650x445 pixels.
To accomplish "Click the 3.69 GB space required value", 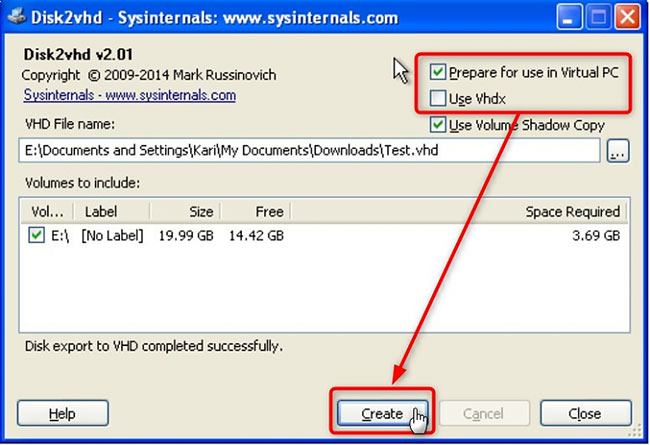I will pyautogui.click(x=596, y=236).
